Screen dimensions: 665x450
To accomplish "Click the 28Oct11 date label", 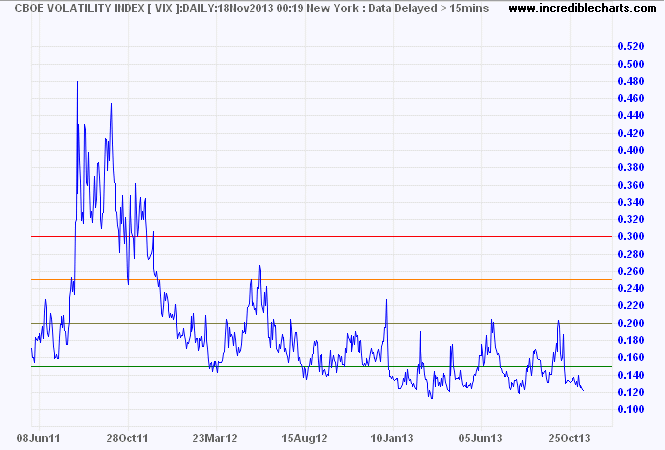I will point(127,438).
